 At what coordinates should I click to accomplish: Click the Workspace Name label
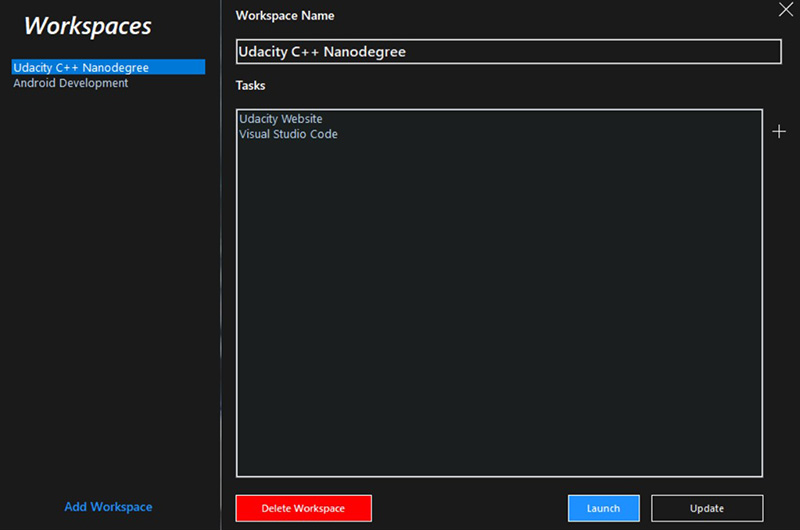point(285,16)
